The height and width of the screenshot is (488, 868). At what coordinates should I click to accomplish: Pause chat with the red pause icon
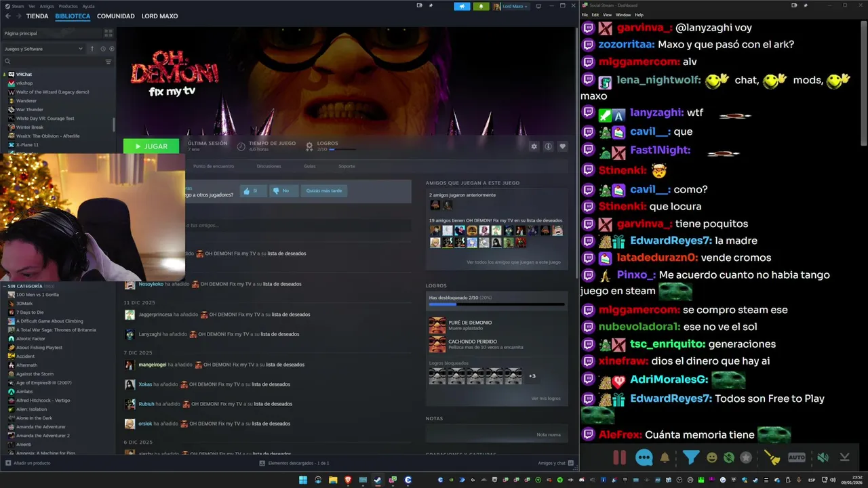click(620, 457)
